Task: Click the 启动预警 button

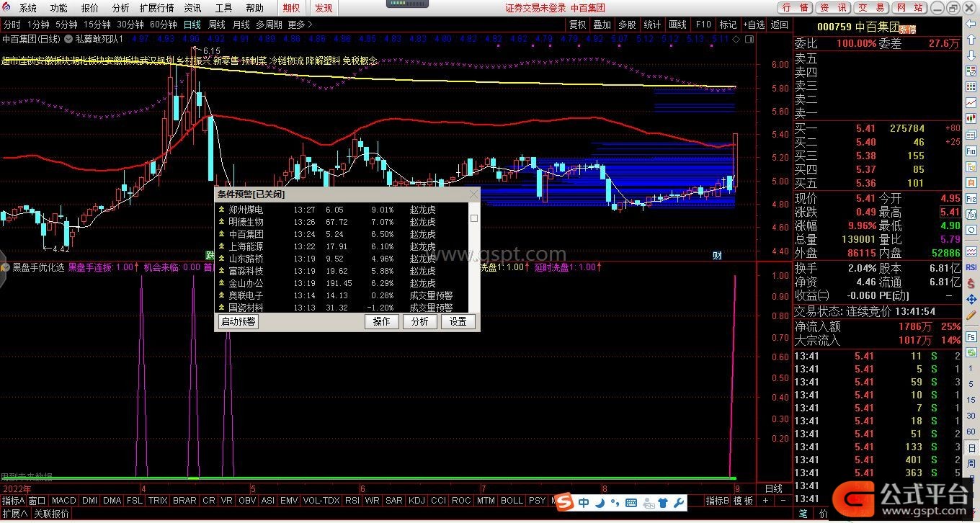Action: click(239, 321)
